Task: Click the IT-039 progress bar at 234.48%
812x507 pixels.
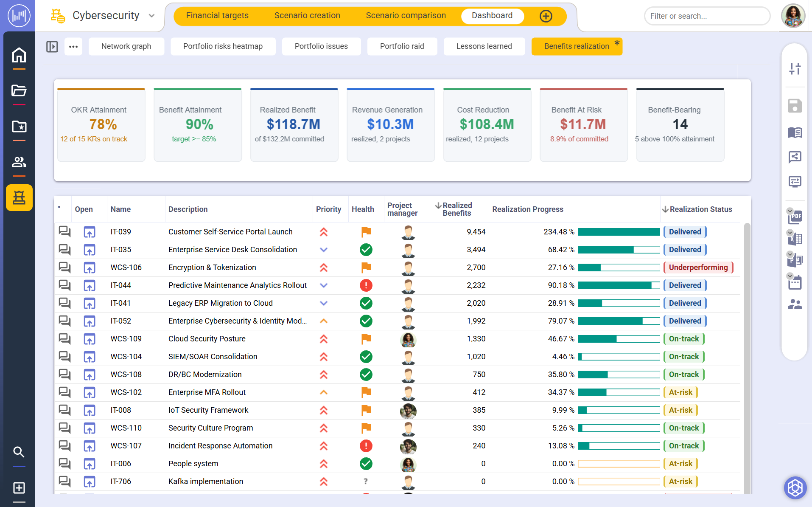Action: coord(619,232)
